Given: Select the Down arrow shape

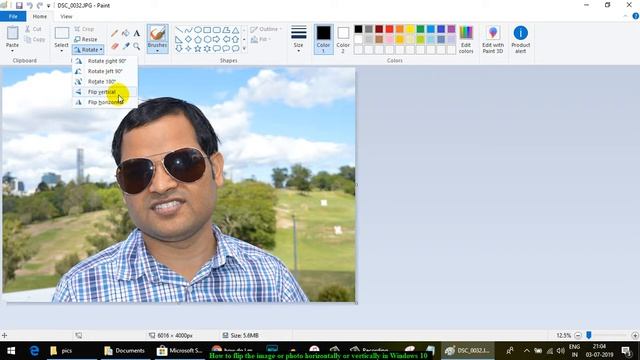Looking at the screenshot, I should click(x=179, y=49).
